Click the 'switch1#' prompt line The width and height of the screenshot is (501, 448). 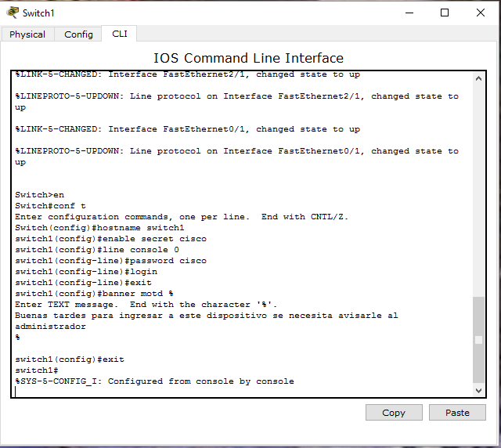click(x=37, y=370)
